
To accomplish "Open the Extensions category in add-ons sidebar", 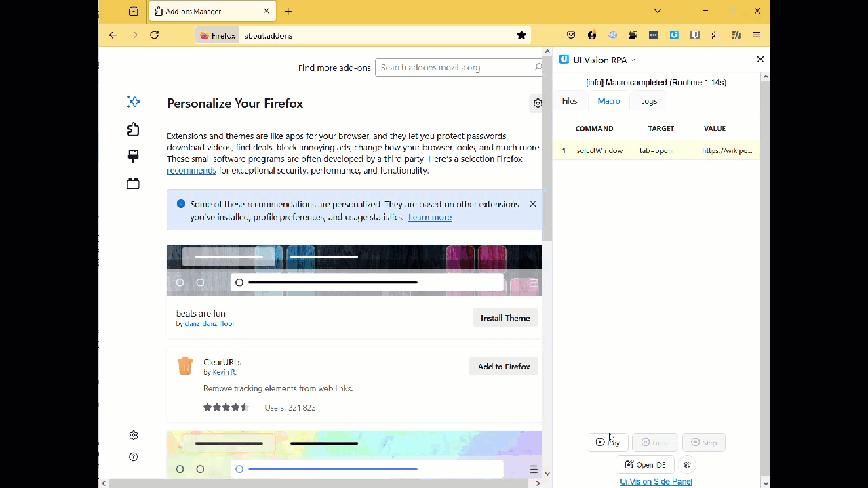I will (134, 129).
